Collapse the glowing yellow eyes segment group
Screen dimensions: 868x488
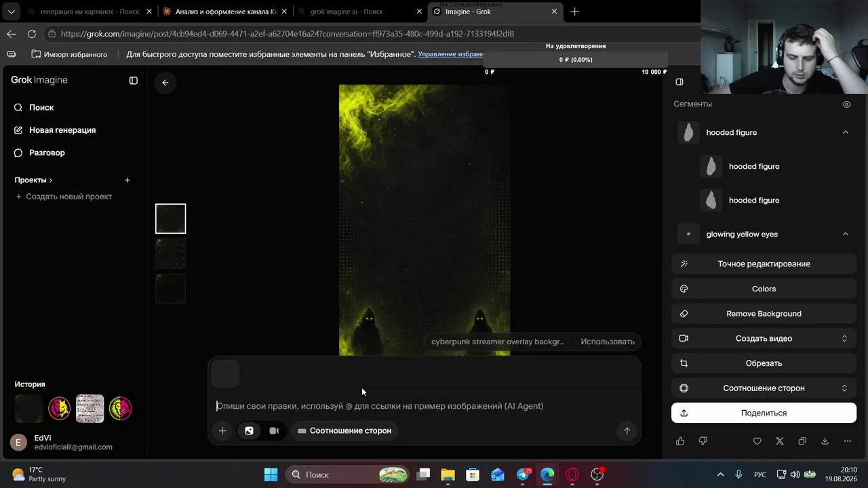pyautogui.click(x=845, y=234)
